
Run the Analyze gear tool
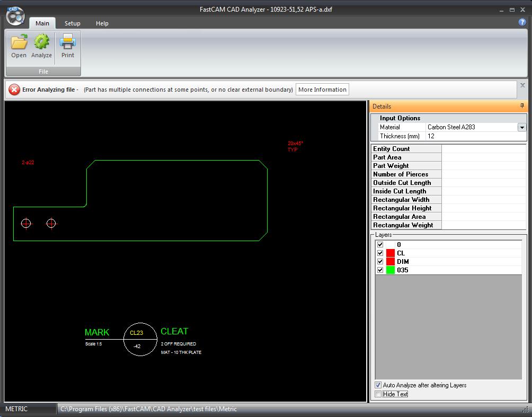(x=41, y=46)
